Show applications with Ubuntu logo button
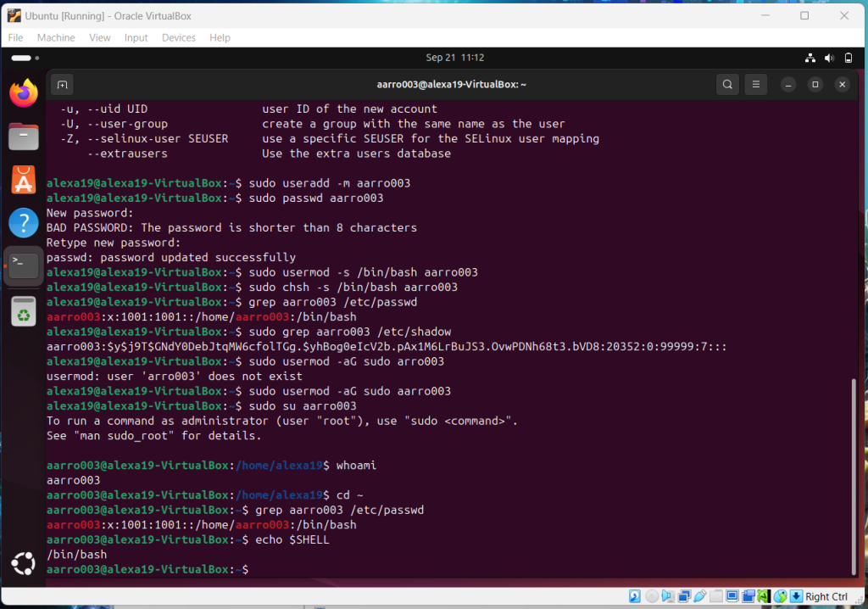This screenshot has width=868, height=609. pos(24,563)
